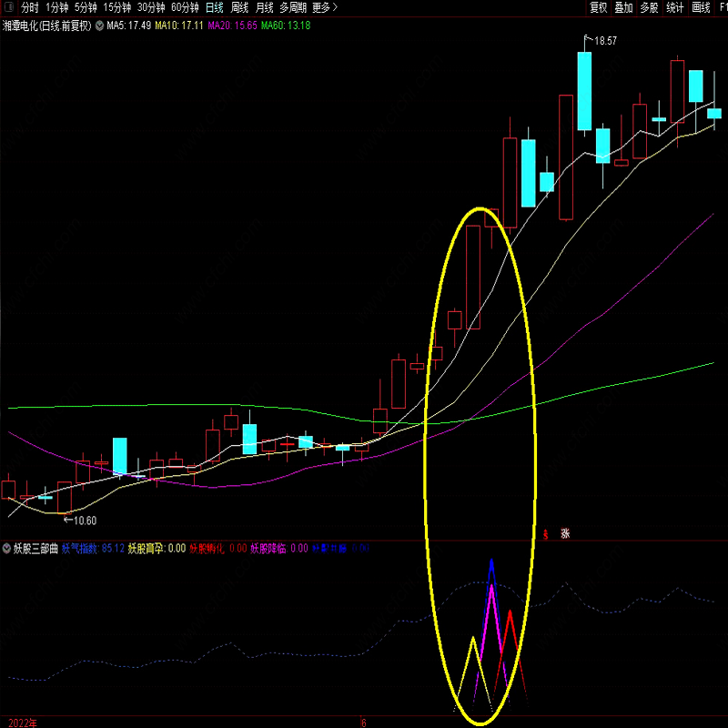728x728 pixels.
Task: Select the 60分钟 timeframe
Action: pyautogui.click(x=185, y=7)
